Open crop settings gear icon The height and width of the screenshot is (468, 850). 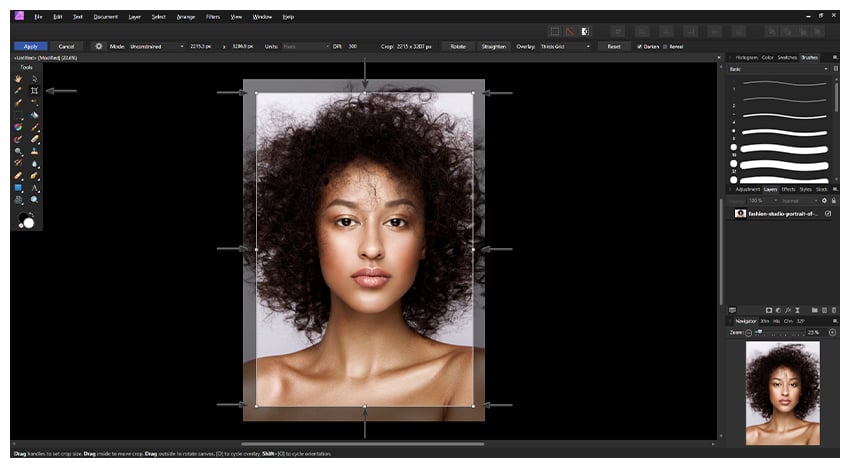pyautogui.click(x=98, y=46)
